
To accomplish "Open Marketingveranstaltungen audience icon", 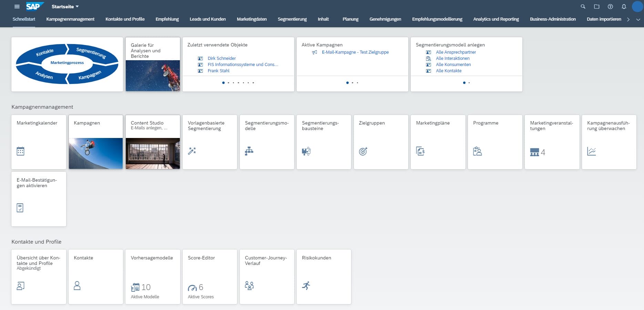I will (534, 152).
